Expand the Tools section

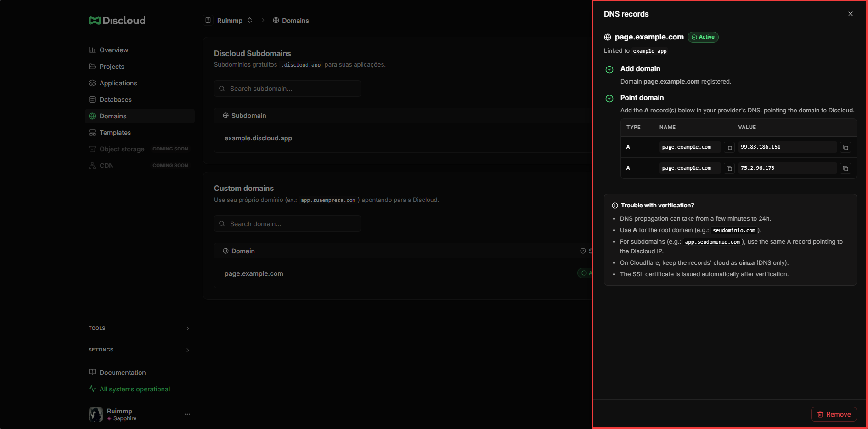140,328
